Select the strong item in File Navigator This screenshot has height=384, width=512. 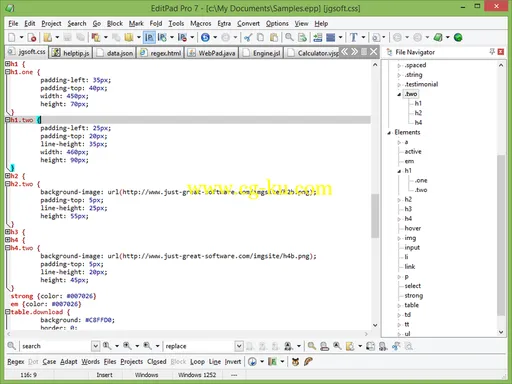point(414,296)
